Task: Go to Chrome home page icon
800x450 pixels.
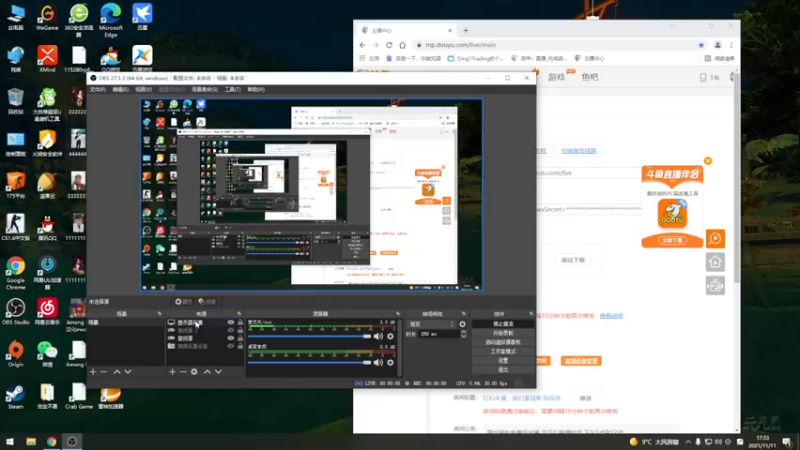Action: pyautogui.click(x=403, y=45)
